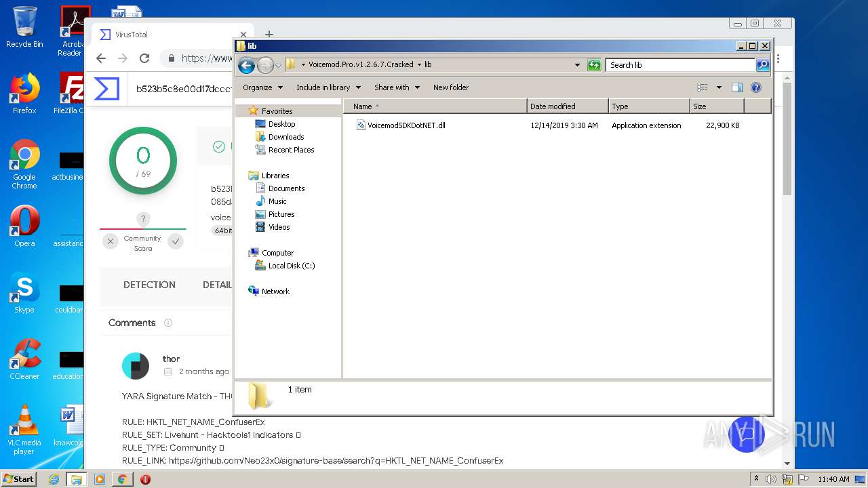Open the Organize menu
Screen dimensions: 868x488
pyautogui.click(x=262, y=87)
